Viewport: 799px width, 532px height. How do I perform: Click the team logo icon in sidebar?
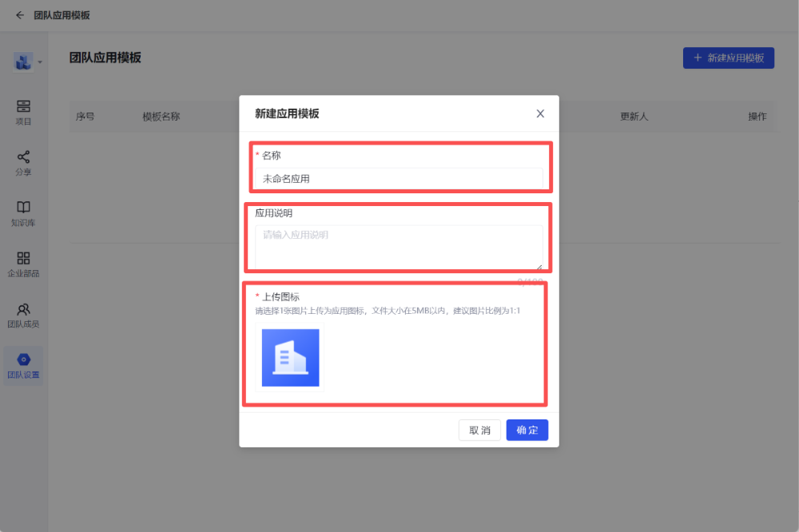tap(22, 62)
